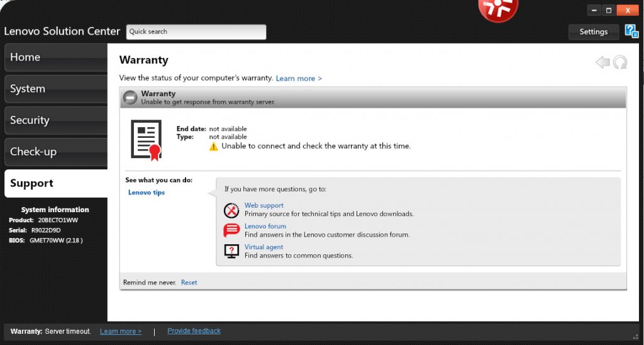Click the red Lenovo forum chat icon

(x=231, y=230)
